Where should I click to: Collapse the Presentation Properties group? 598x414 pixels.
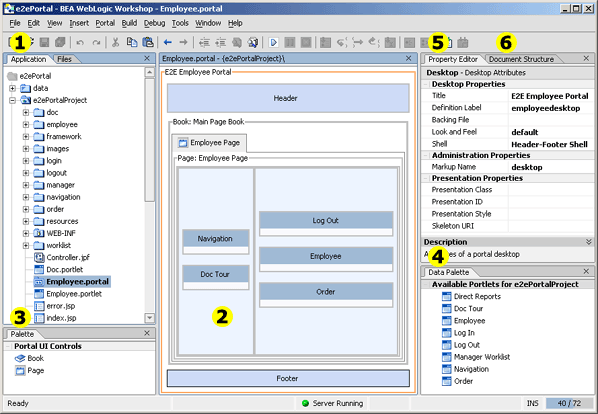[426, 178]
